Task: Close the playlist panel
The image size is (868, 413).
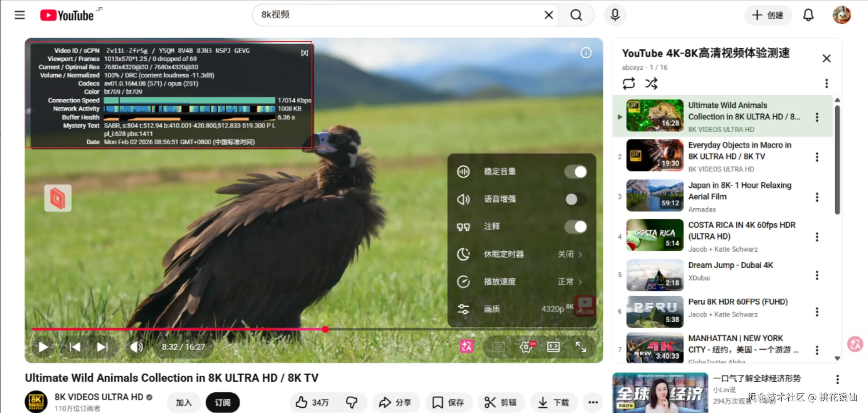Action: pos(826,59)
